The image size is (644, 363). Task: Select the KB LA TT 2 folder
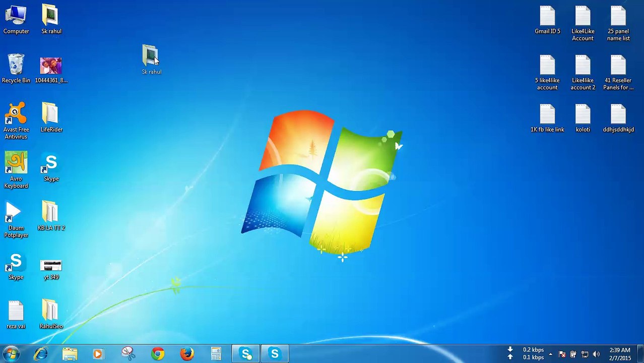pyautogui.click(x=51, y=216)
